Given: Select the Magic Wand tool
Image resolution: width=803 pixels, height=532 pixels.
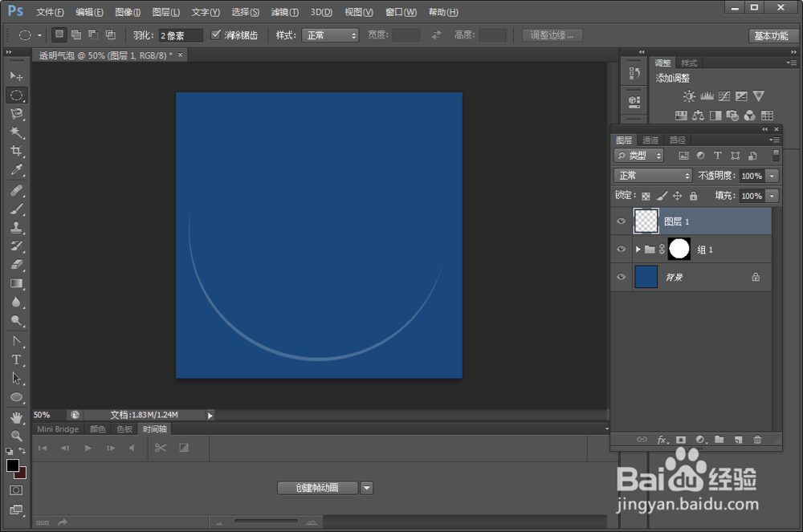Looking at the screenshot, I should point(16,132).
